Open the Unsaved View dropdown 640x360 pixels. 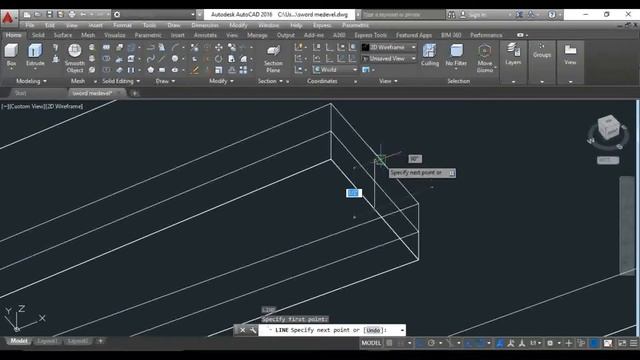click(x=389, y=59)
